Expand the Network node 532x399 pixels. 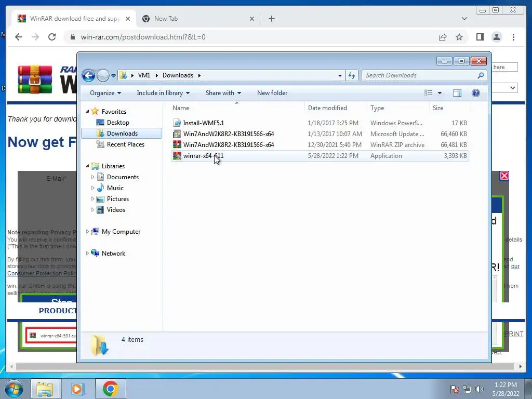[x=87, y=253]
